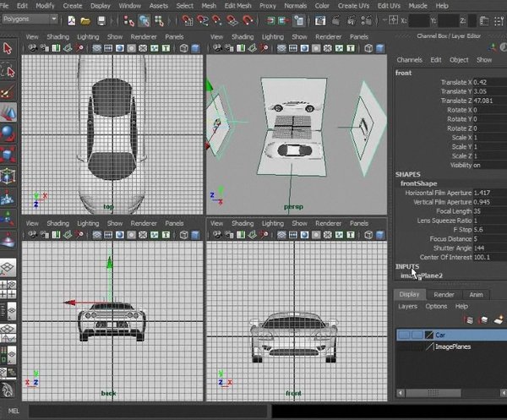Viewport: 507px width, 420px height.
Task: Toggle visibility box of ImagePlanes layer
Action: 404,347
